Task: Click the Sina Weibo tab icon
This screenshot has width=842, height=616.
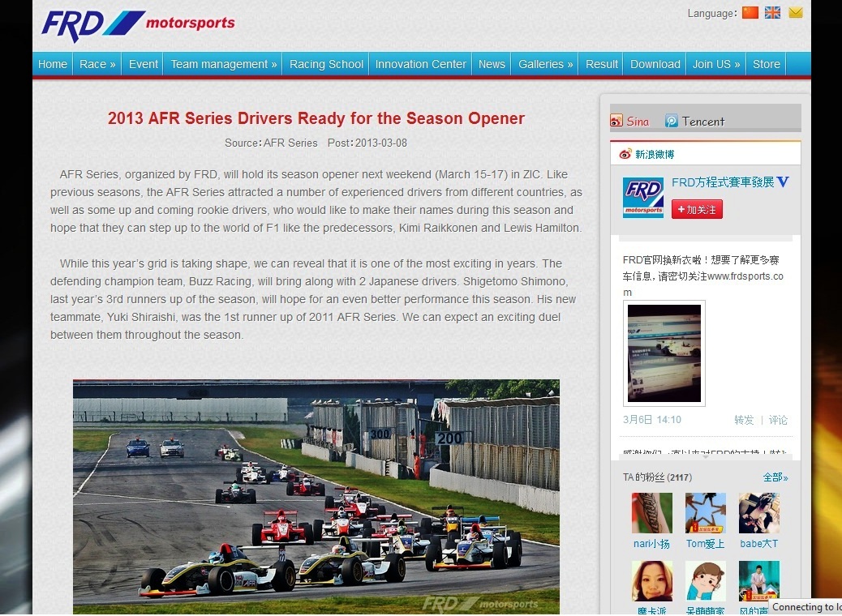Action: point(616,121)
